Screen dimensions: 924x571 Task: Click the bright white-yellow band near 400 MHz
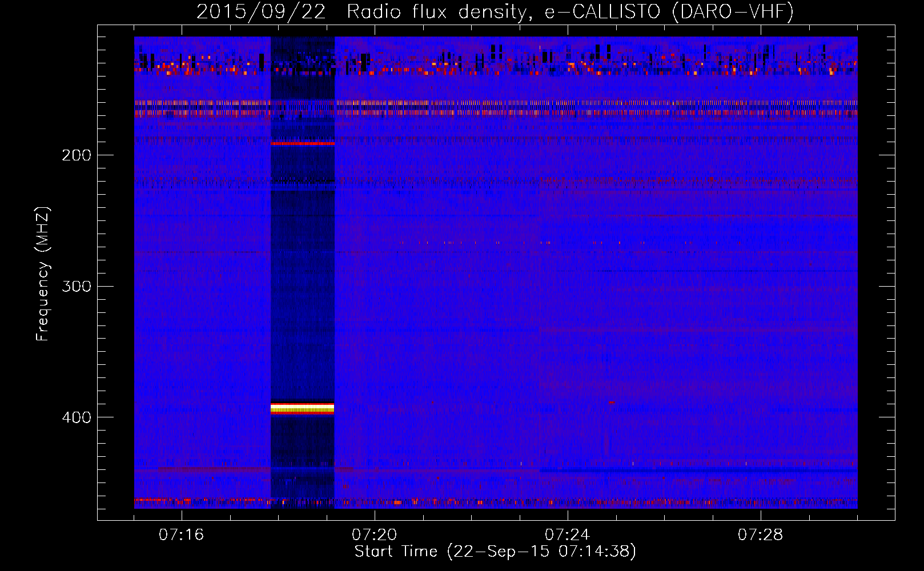[302, 408]
